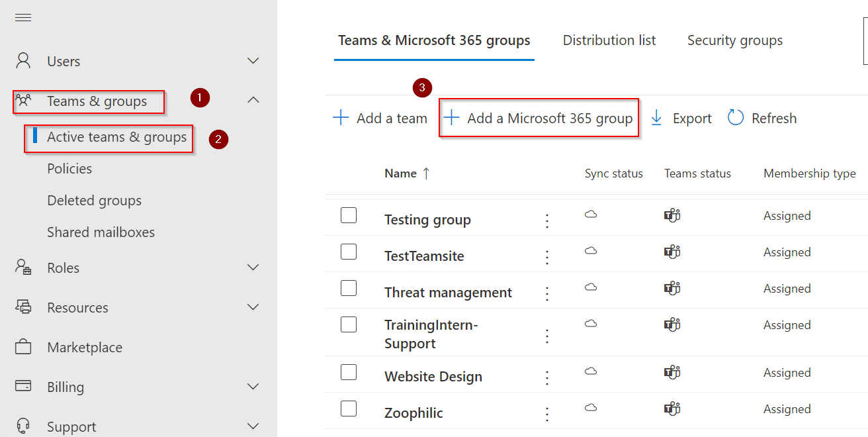Select the checkbox next to Testing group

(349, 215)
